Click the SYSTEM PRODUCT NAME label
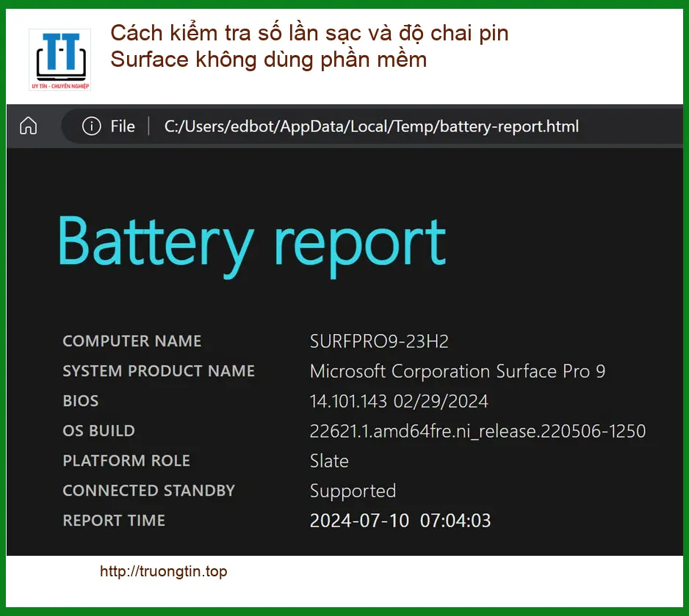689x616 pixels. [159, 371]
